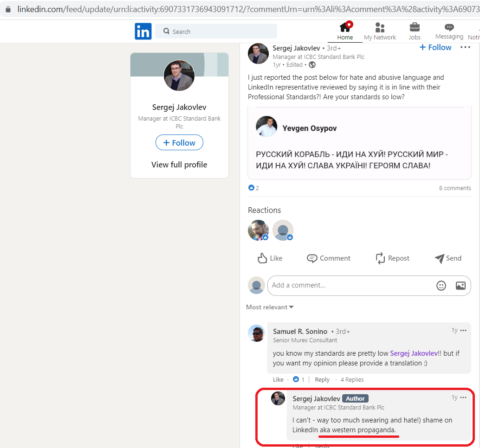480x448 pixels.
Task: Click your blank avatar beside comment box
Action: (256, 285)
